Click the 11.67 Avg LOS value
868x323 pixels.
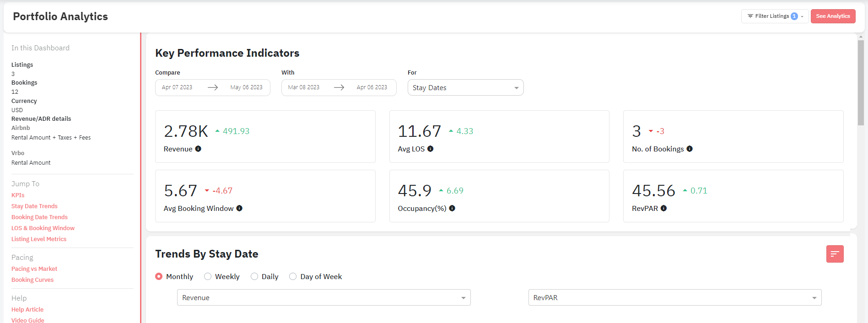pos(420,131)
